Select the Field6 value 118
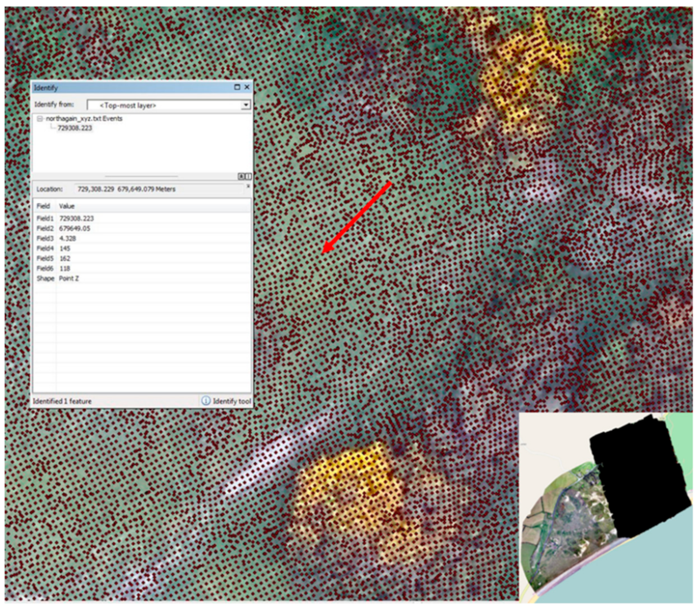 (65, 269)
